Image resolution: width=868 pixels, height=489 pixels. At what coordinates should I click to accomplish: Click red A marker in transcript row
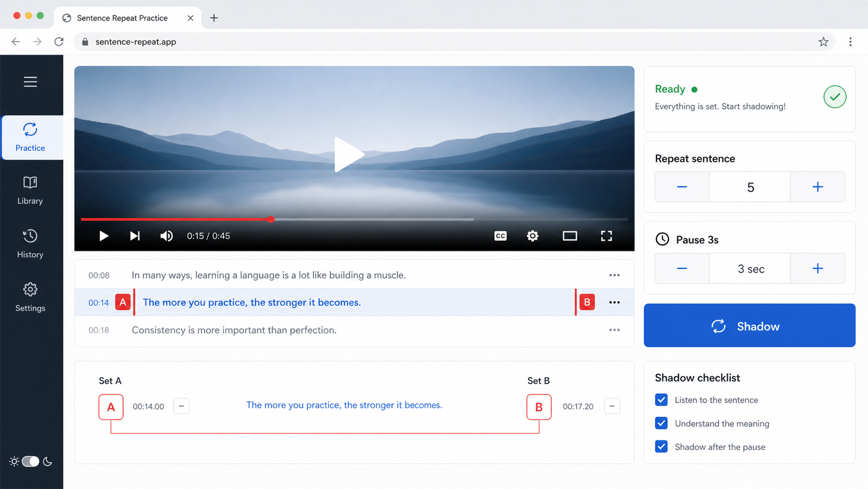123,302
